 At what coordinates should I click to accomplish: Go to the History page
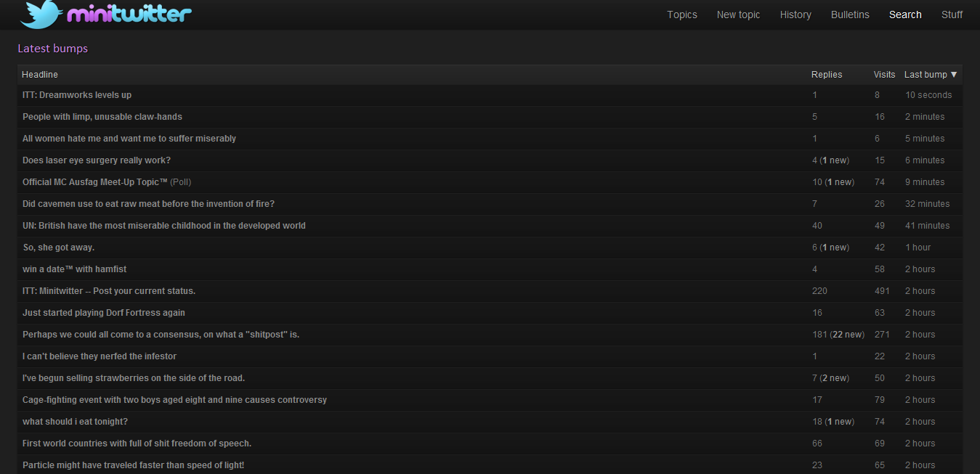pyautogui.click(x=795, y=15)
